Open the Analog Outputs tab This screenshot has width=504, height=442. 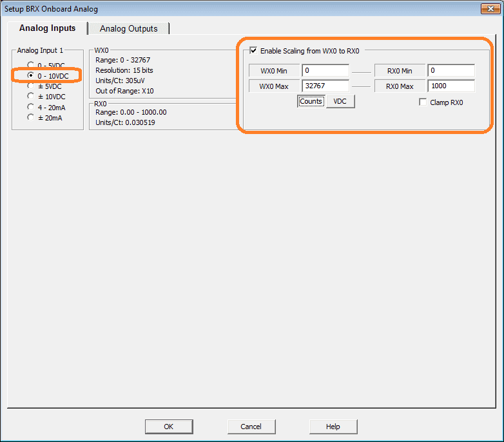pyautogui.click(x=128, y=28)
